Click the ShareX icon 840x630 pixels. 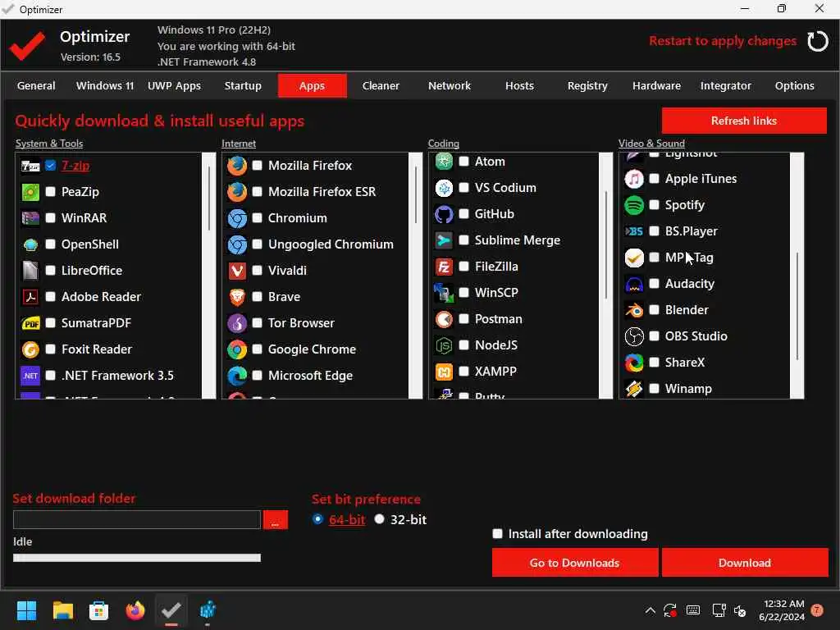click(634, 363)
